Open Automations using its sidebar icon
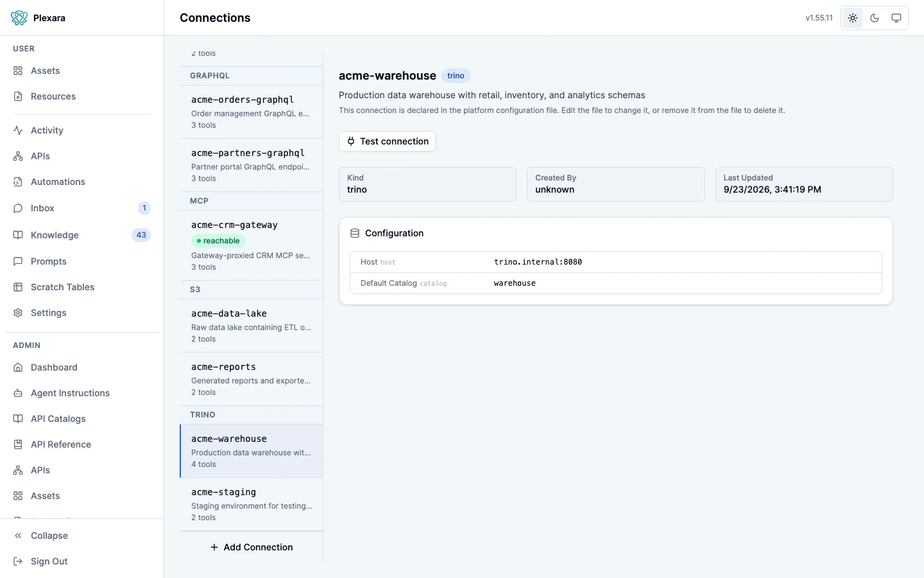This screenshot has width=924, height=578. (18, 182)
